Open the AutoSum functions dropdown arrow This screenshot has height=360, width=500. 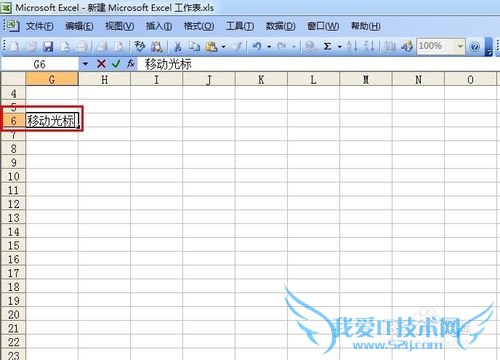pos(340,46)
